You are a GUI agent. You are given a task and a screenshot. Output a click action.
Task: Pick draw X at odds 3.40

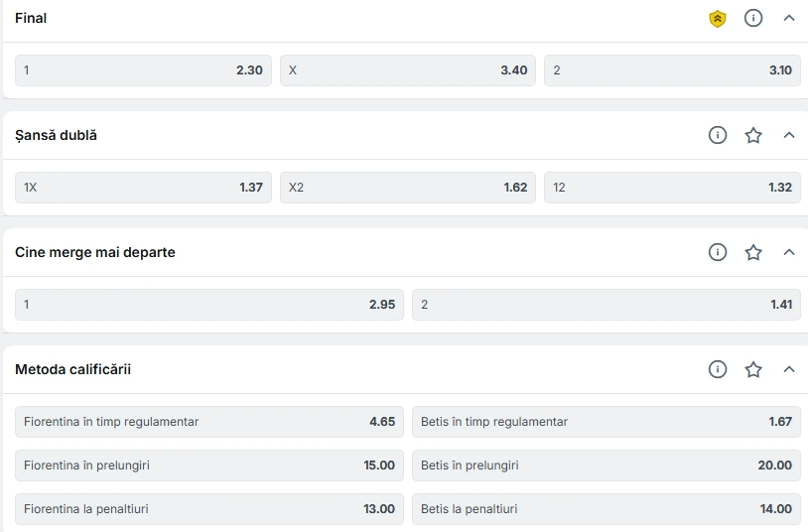[x=408, y=70]
